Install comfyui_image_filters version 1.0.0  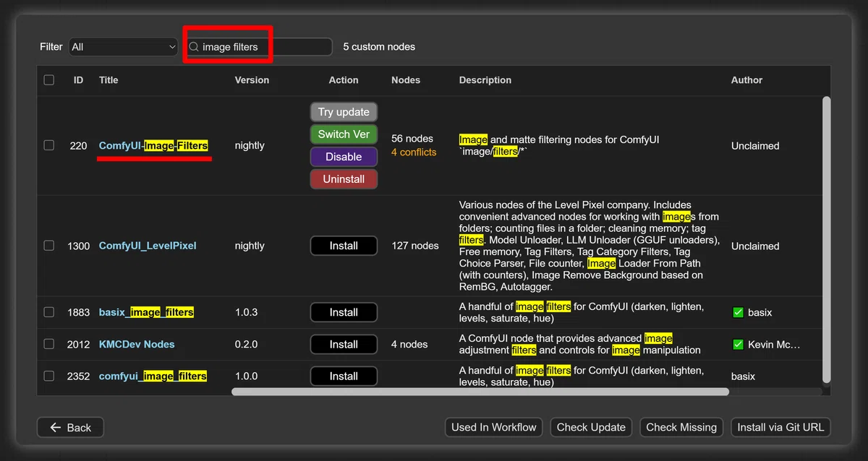point(344,376)
